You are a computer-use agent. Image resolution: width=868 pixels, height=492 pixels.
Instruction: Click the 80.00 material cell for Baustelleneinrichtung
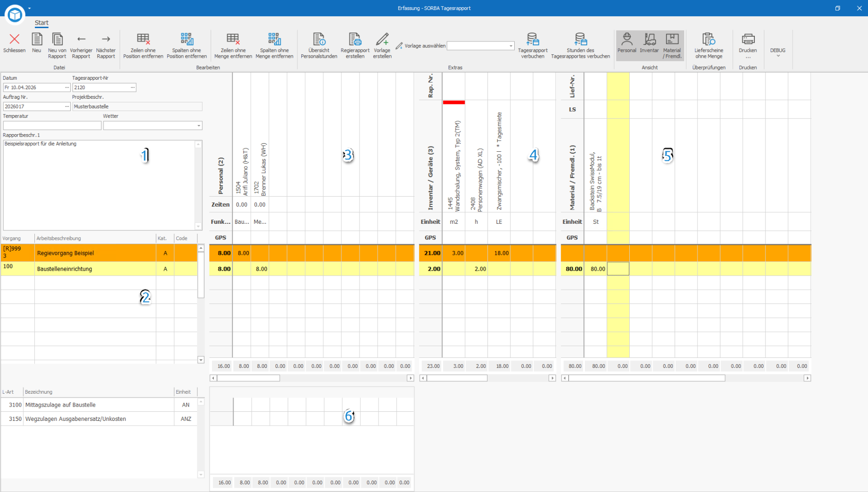[x=595, y=269]
